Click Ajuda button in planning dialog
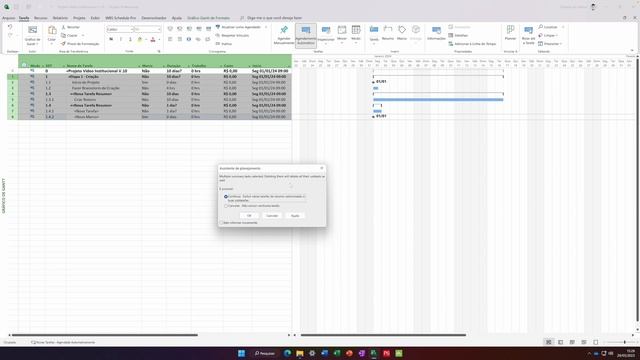 295,216
